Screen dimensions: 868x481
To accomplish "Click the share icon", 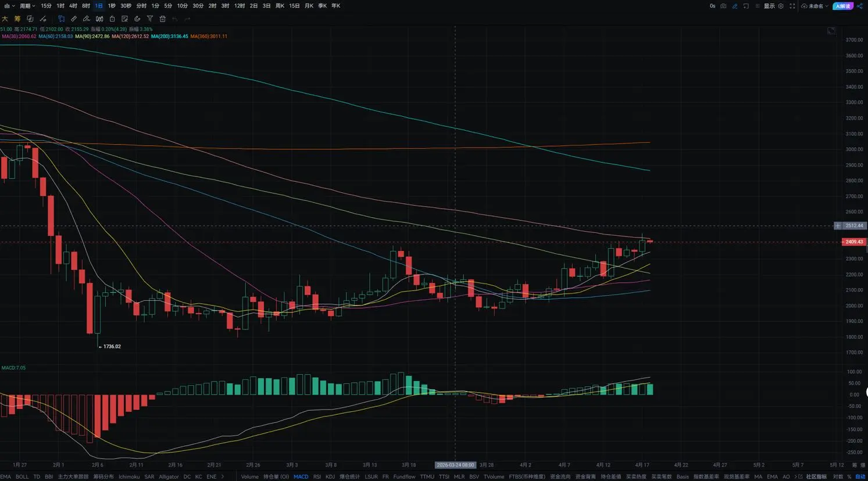I will click(x=860, y=6).
